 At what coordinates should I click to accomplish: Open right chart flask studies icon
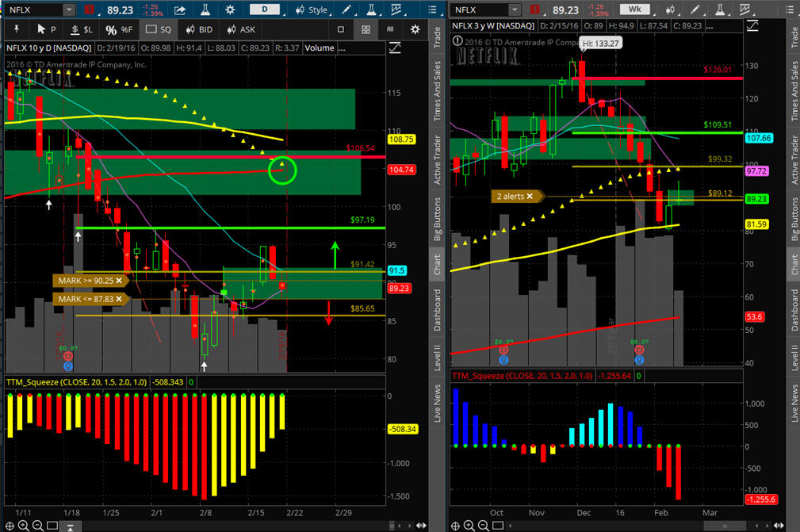point(720,10)
